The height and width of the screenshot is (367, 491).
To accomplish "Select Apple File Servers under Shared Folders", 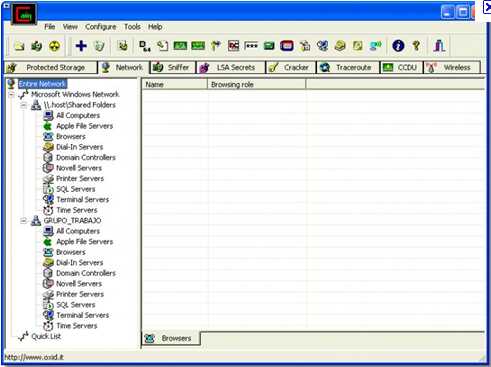I will (85, 126).
